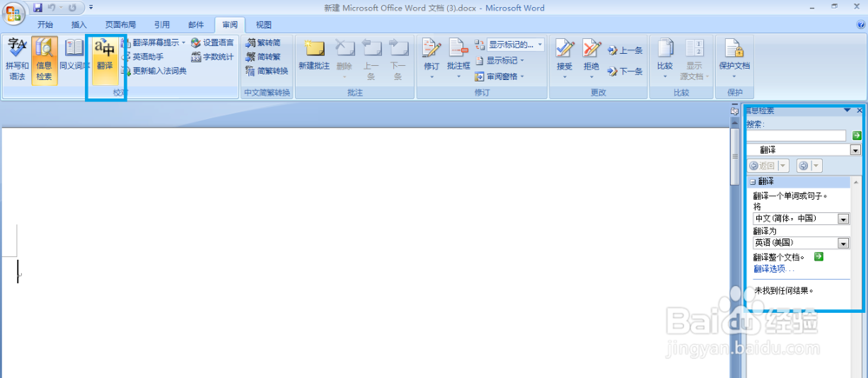
Task: Click inside the document page body
Action: click(365, 252)
